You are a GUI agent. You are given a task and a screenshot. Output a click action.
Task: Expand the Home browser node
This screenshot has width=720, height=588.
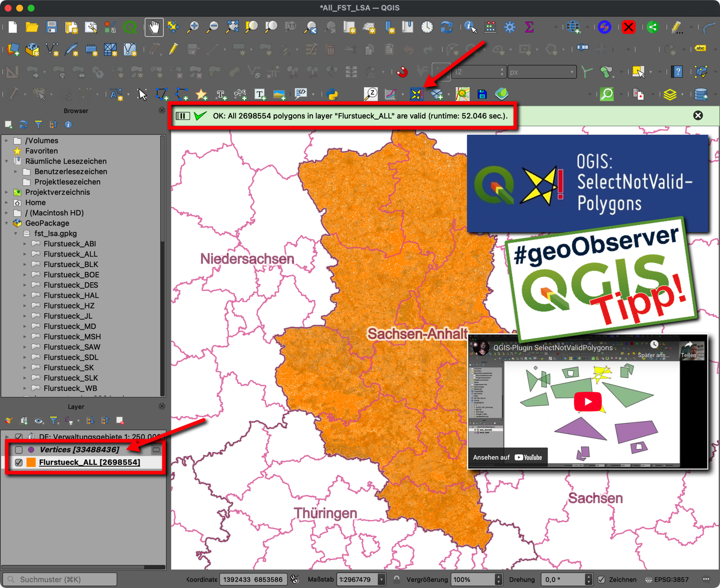tap(7, 202)
